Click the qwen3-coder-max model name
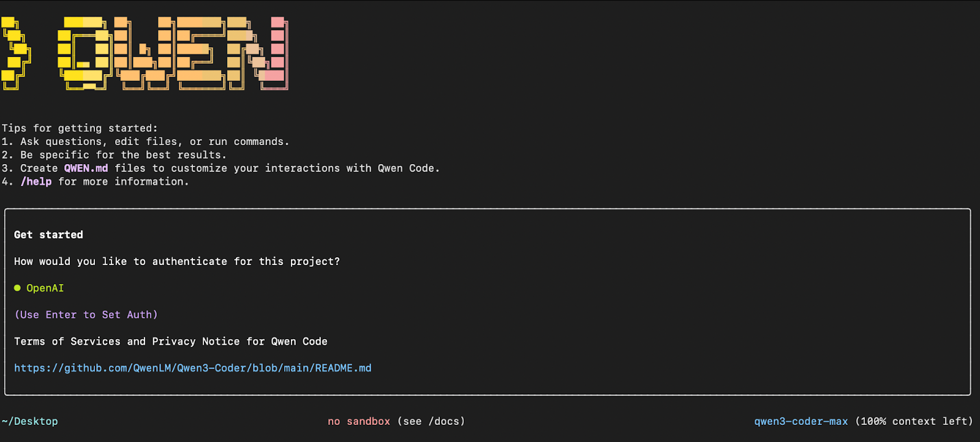This screenshot has height=442, width=980. (801, 421)
